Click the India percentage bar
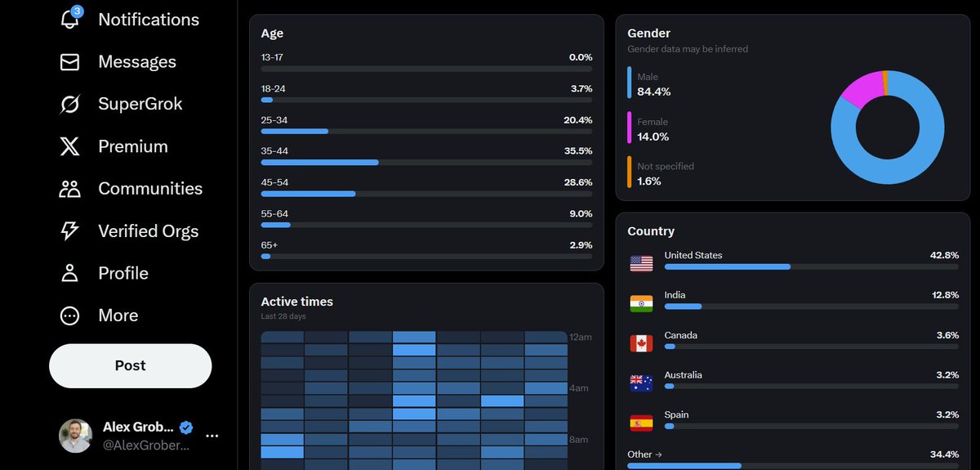Screen dimensions: 980x470 tap(812, 307)
